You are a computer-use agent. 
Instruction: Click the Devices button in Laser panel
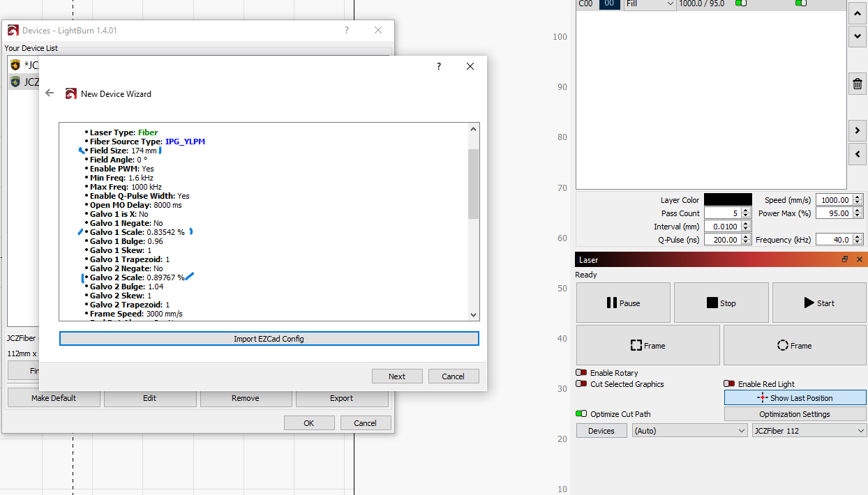click(x=601, y=431)
